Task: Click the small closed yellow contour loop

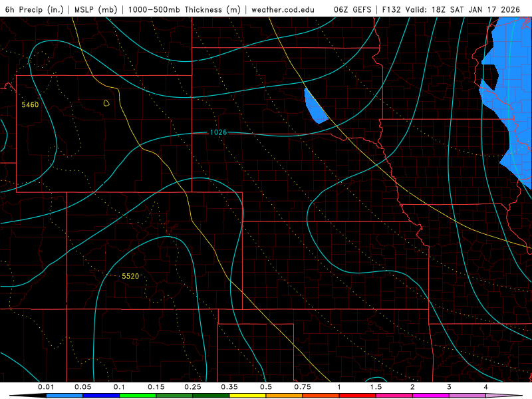Action: pyautogui.click(x=106, y=103)
